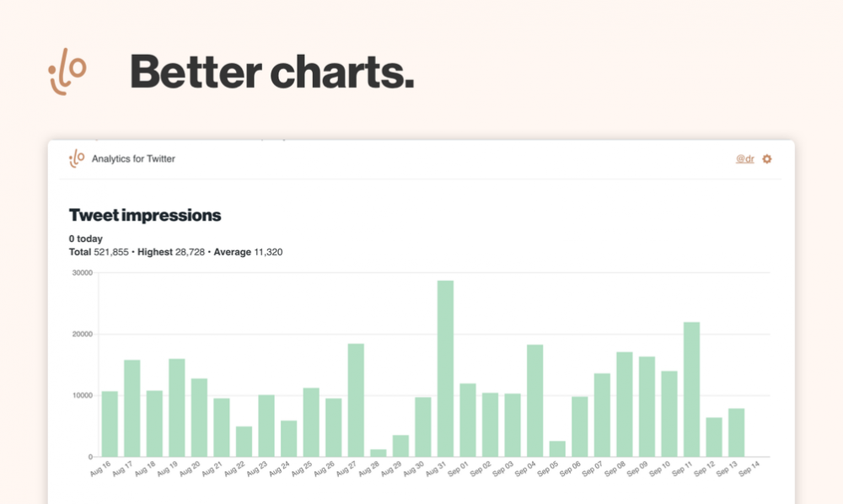Select the Sep 08 impressions bar
This screenshot has width=843, height=504.
[x=625, y=405]
